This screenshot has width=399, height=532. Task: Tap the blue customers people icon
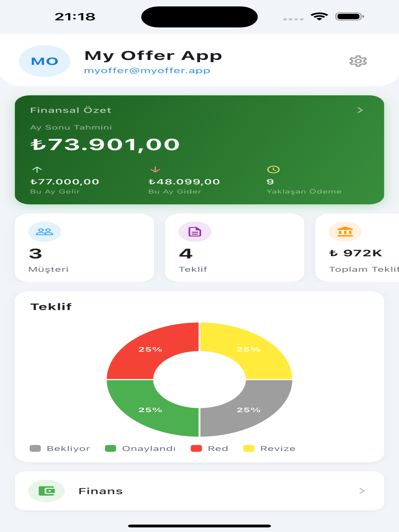click(x=45, y=232)
